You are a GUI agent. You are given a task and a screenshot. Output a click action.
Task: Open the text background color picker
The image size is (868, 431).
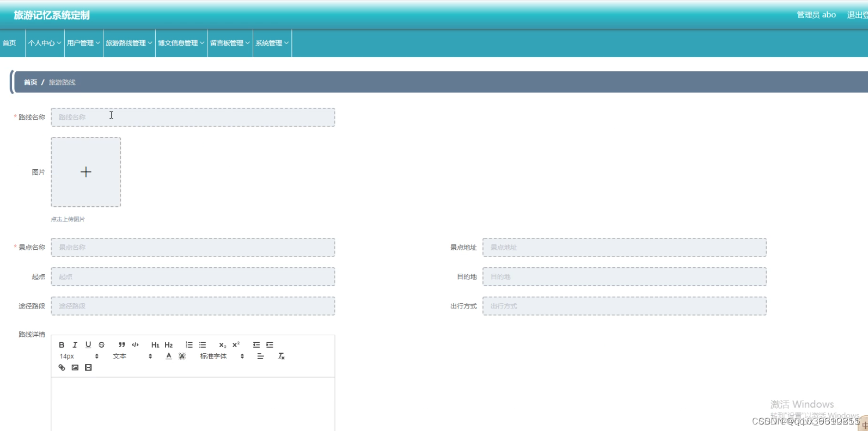[182, 356]
